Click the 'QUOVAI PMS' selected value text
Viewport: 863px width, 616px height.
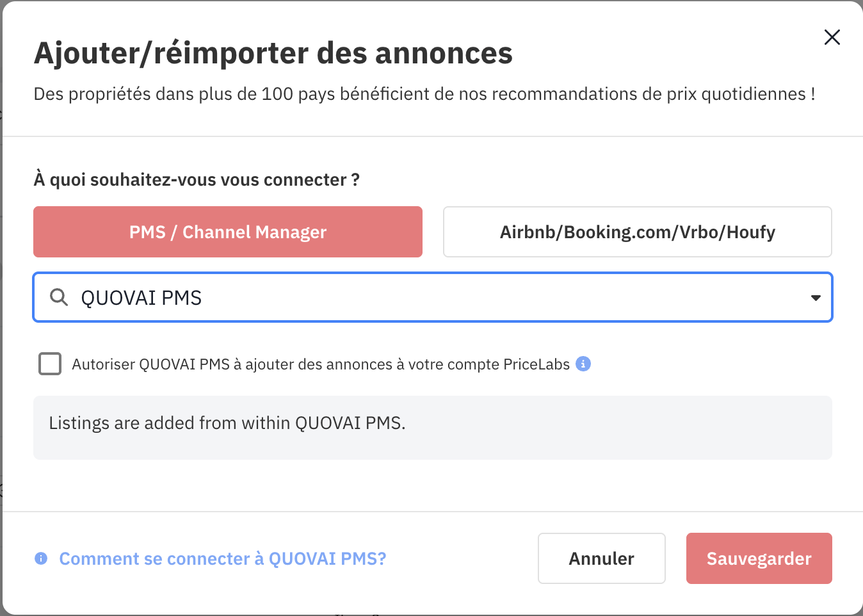coord(141,298)
